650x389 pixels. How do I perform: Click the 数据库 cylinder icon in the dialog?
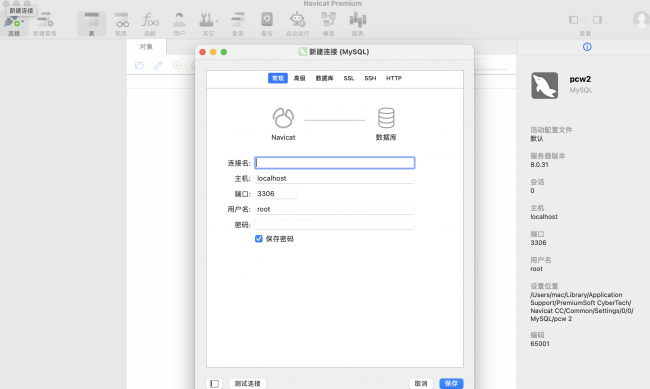[386, 118]
